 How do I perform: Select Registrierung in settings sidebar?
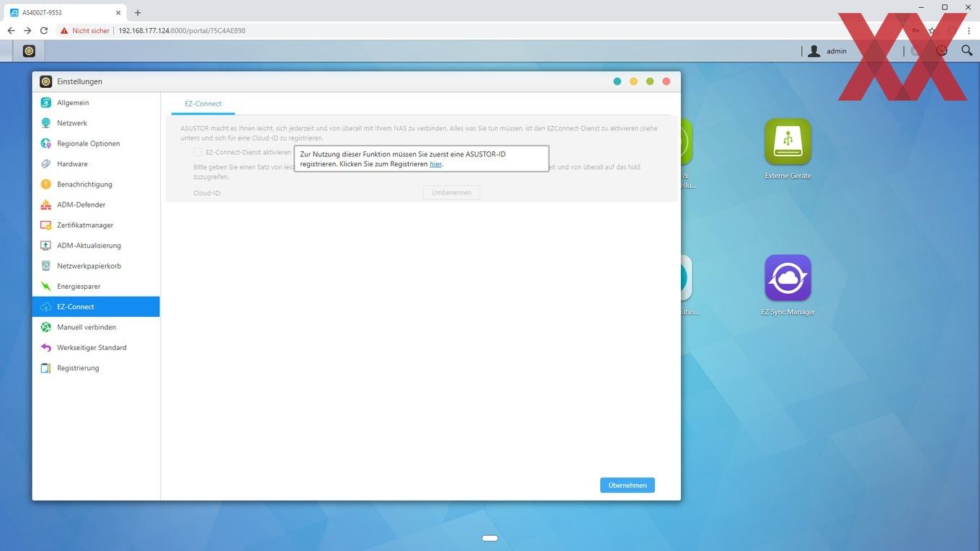coord(96,368)
